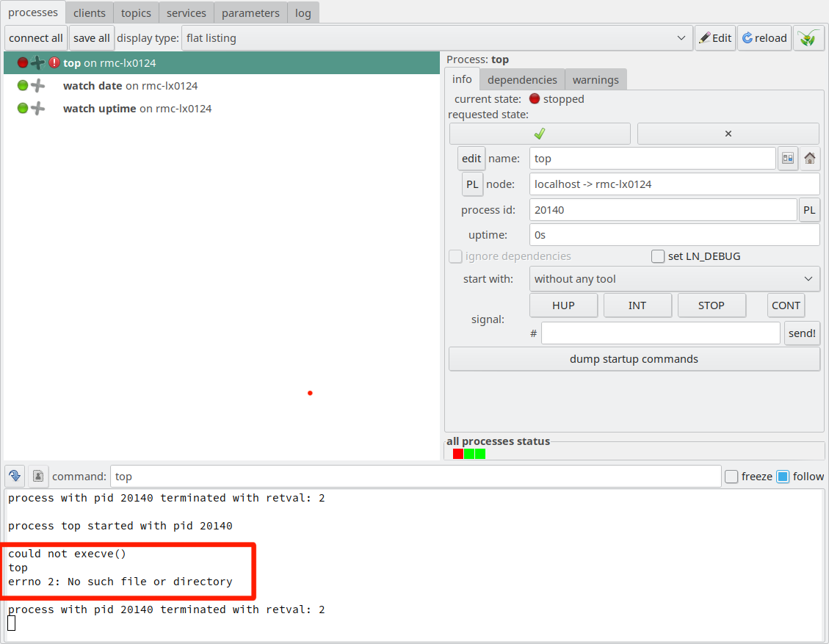Click PL button beside node label

click(472, 184)
